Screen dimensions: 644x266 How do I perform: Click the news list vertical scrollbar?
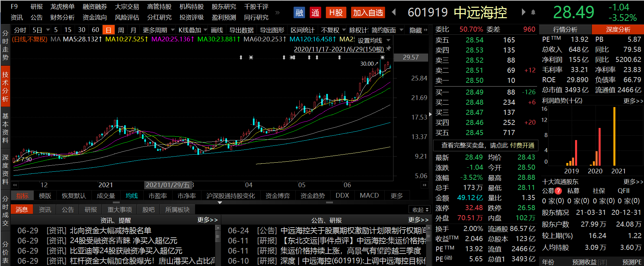218,245
